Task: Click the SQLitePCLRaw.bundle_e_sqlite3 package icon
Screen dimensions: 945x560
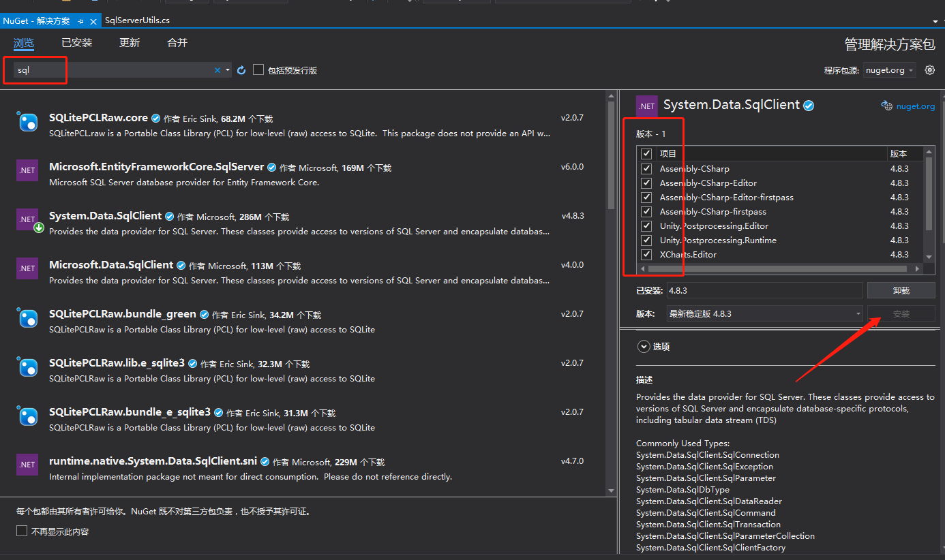Action: click(27, 416)
